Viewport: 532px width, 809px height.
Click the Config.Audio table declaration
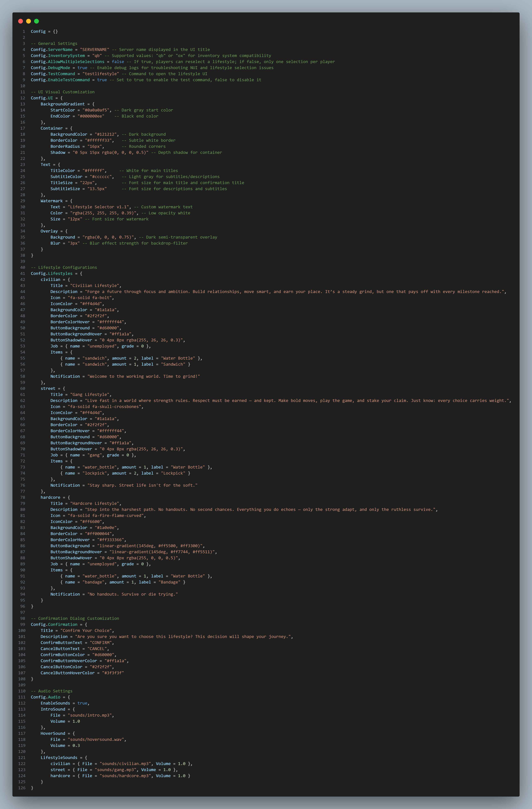[50, 697]
